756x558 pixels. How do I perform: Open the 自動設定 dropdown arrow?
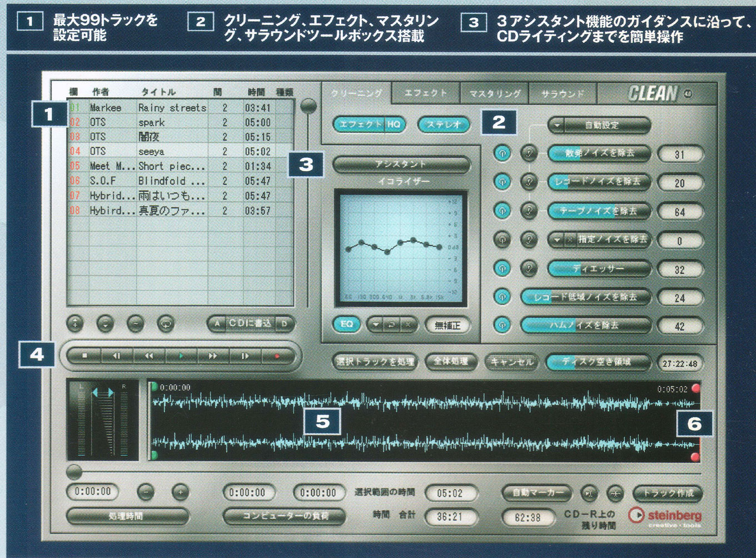557,126
